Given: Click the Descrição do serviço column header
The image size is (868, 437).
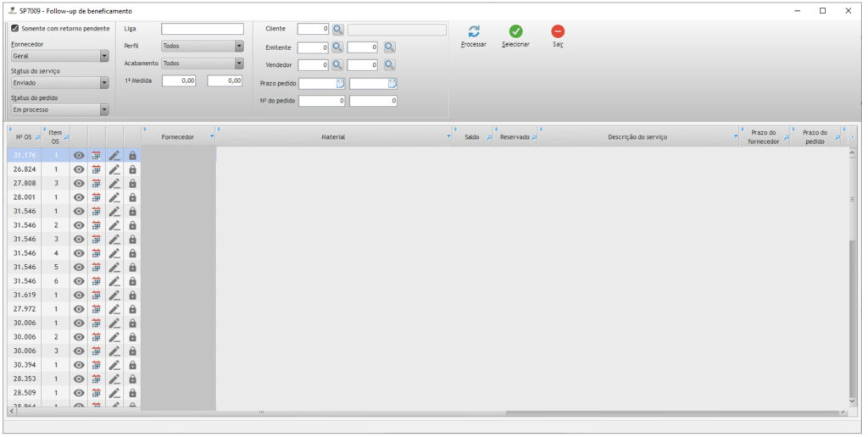Looking at the screenshot, I should (x=637, y=137).
